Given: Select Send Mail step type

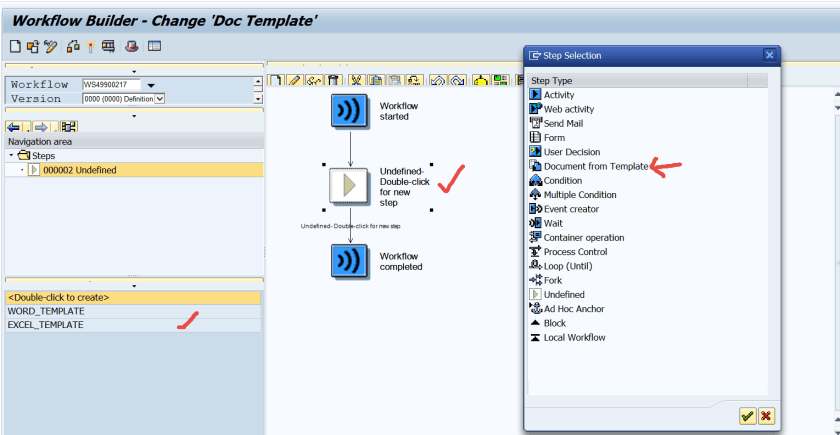Looking at the screenshot, I should (563, 123).
